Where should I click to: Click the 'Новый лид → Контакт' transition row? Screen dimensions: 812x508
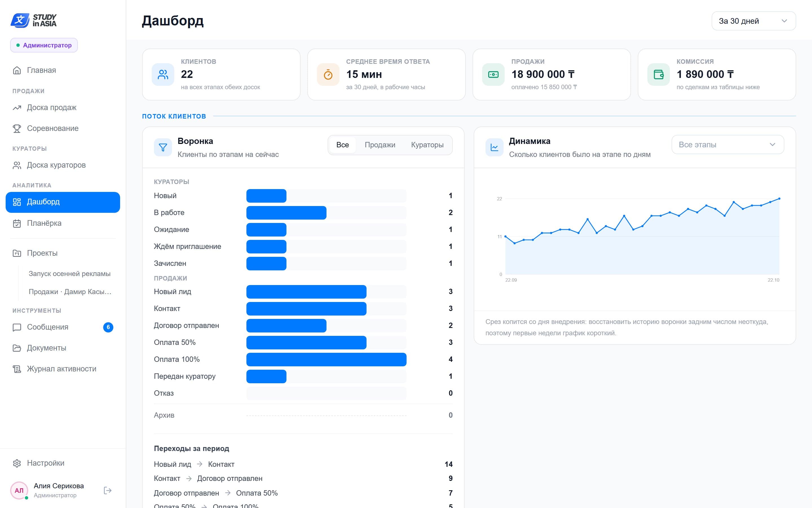coord(303,464)
